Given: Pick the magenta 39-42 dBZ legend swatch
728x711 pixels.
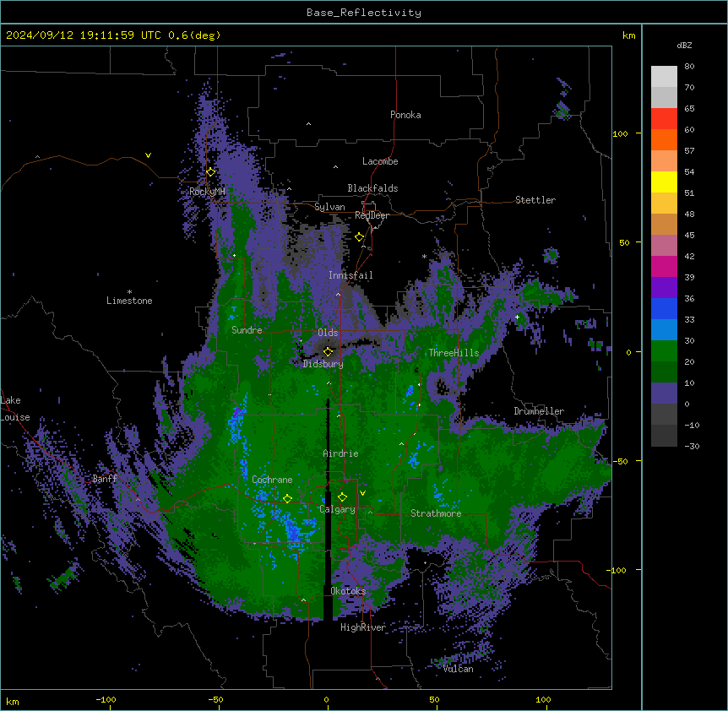Looking at the screenshot, I should (664, 266).
